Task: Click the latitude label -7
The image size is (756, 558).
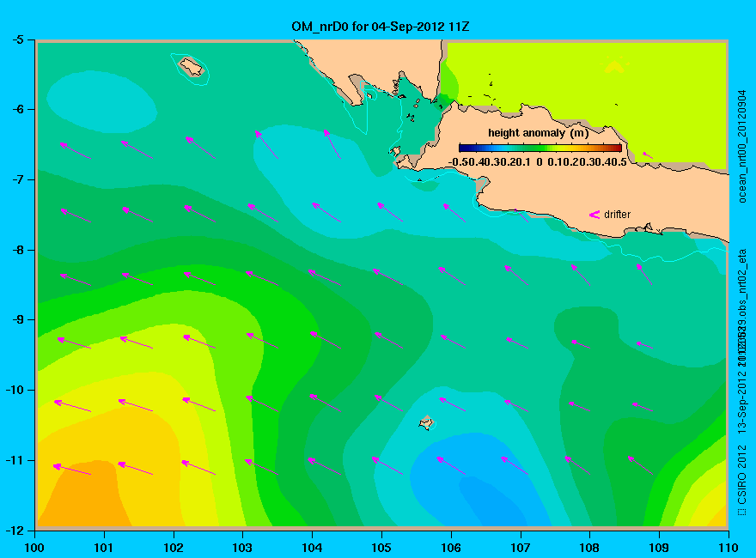Action: 17,179
